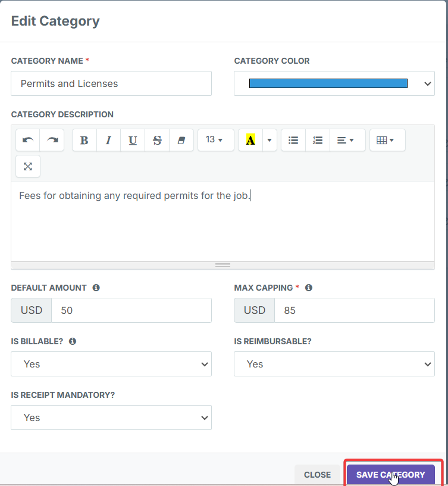448x486 pixels.
Task: Click the Category Name input field
Action: tap(111, 83)
